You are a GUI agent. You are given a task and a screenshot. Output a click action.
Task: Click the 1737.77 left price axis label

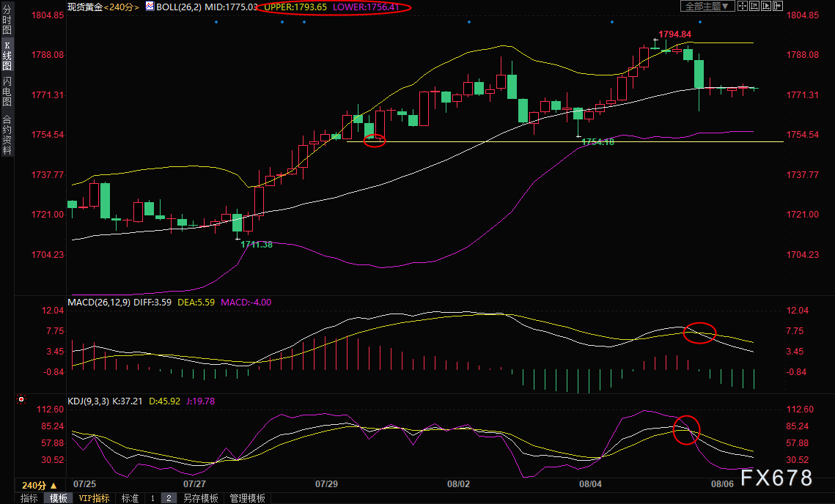click(48, 174)
